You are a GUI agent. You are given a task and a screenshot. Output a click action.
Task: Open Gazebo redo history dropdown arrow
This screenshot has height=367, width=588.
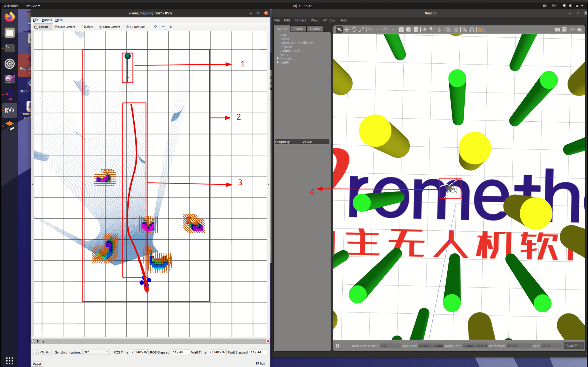pos(392,29)
